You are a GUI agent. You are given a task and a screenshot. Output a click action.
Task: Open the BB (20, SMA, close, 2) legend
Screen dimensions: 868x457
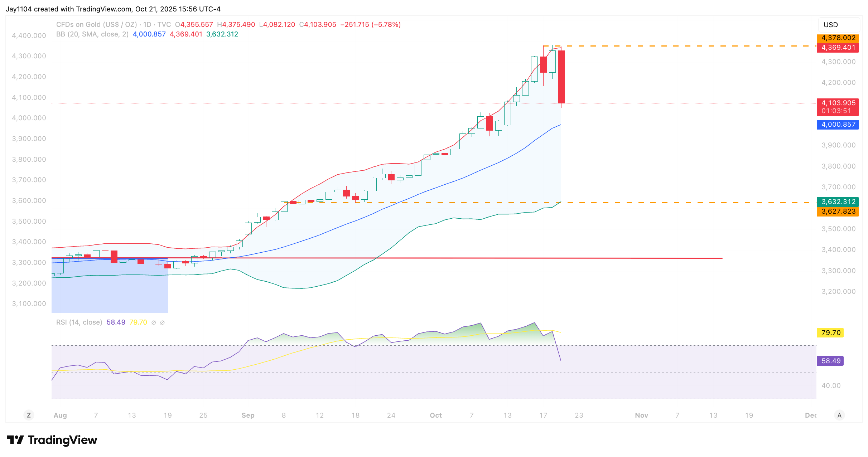tap(92, 34)
